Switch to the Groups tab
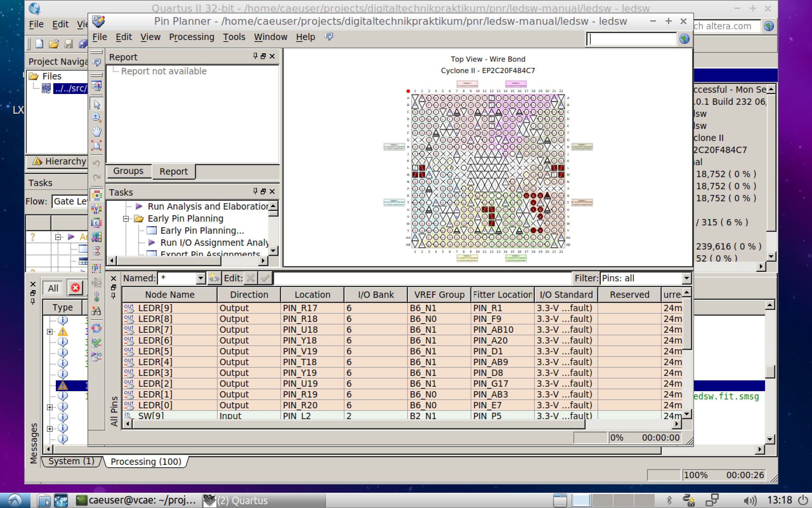 pos(128,171)
